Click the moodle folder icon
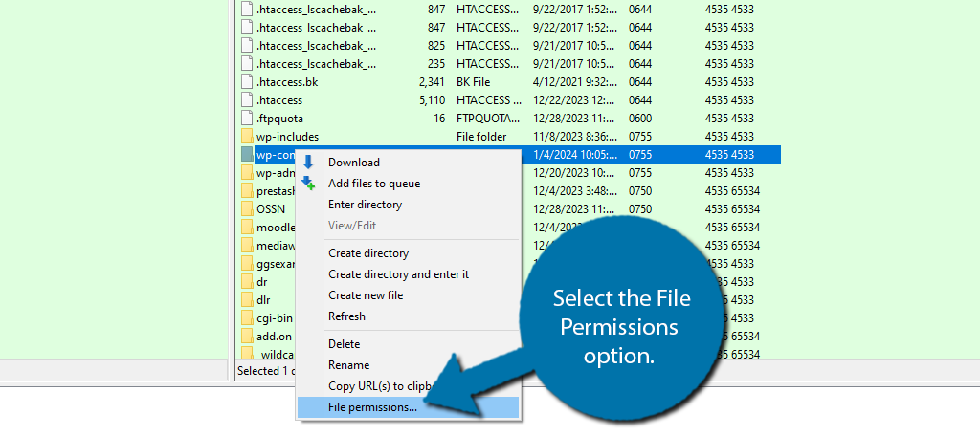Image resolution: width=980 pixels, height=436 pixels. tap(247, 228)
